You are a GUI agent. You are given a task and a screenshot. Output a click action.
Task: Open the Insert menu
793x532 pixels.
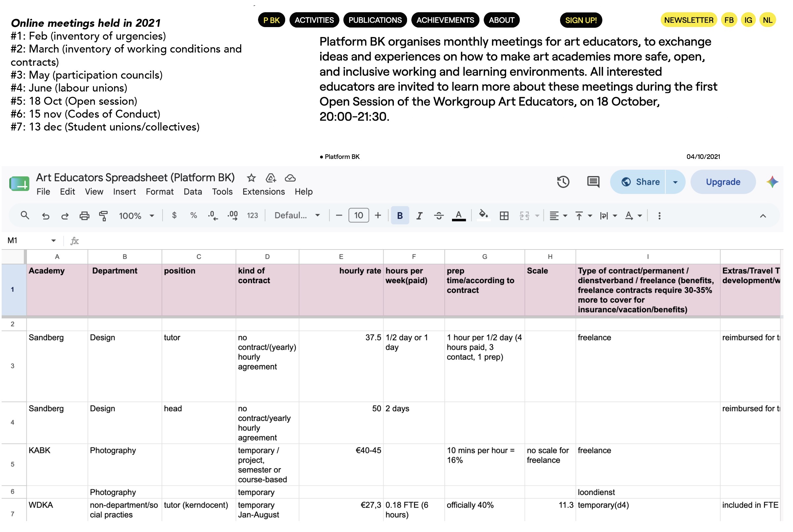[x=125, y=192]
